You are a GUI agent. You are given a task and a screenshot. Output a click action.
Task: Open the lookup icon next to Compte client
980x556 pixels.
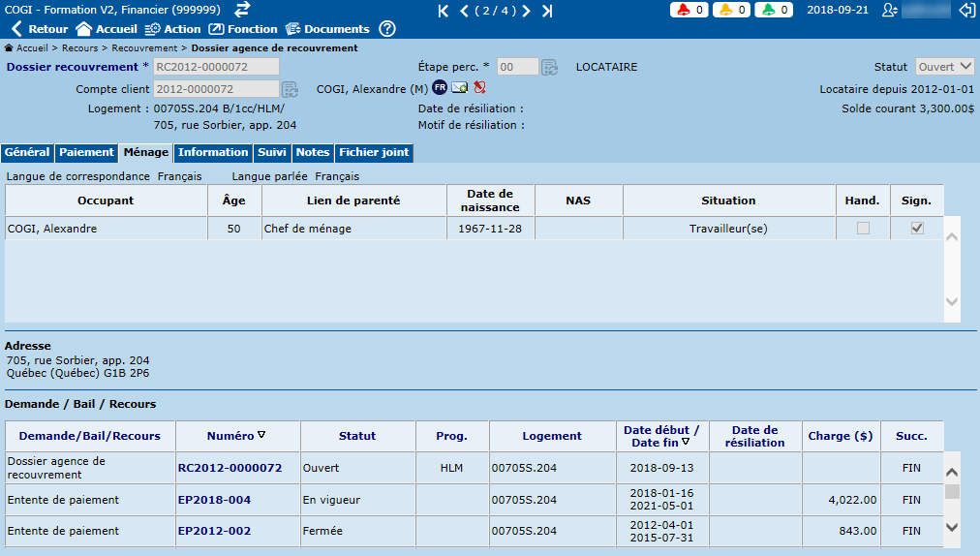coord(289,89)
